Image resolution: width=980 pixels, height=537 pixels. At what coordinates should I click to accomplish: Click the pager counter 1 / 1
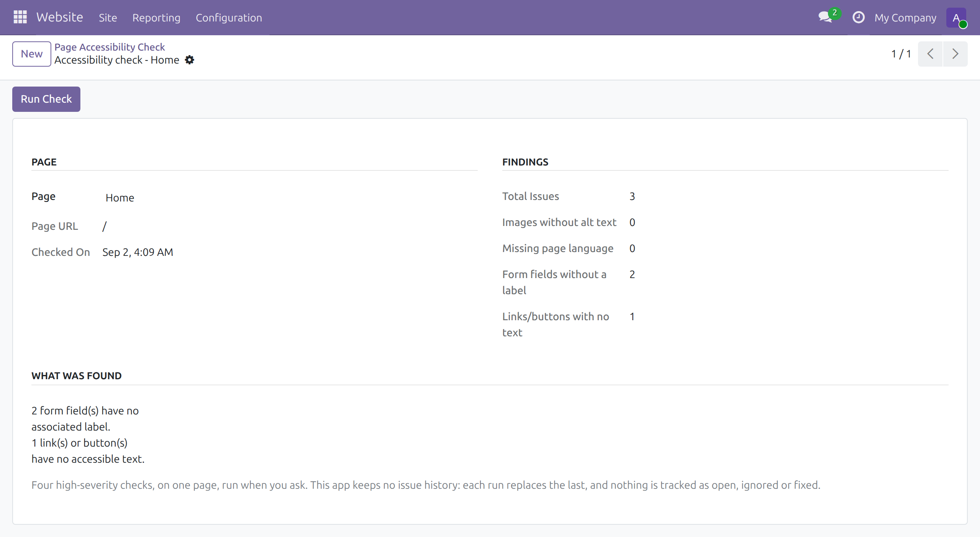point(901,54)
